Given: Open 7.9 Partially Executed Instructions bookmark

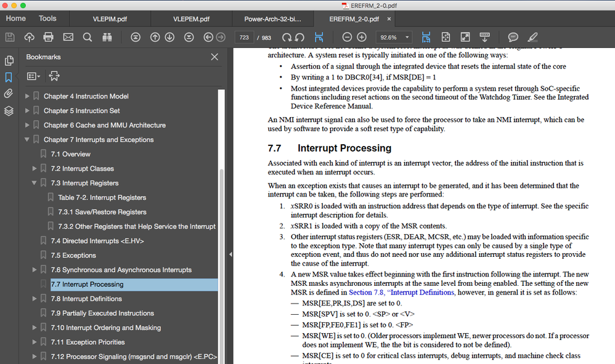Looking at the screenshot, I should click(x=102, y=313).
